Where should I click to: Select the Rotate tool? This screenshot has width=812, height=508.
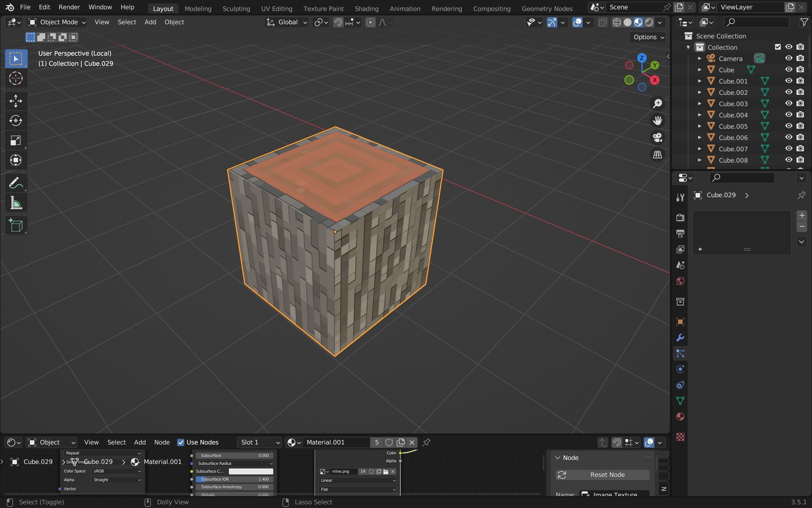(16, 121)
